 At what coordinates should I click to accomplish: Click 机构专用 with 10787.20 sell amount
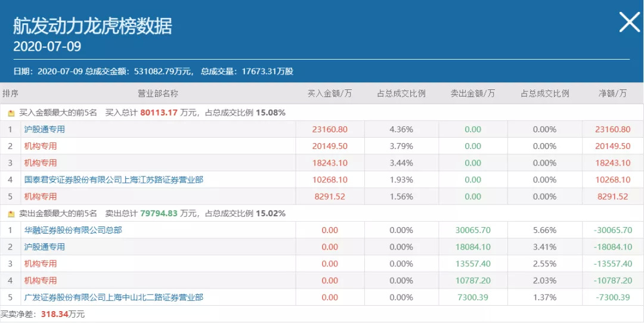(41, 280)
